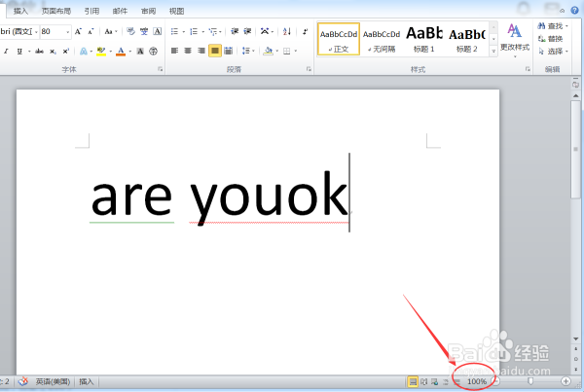
Task: Increase the paragraph indent
Action: pos(247,32)
